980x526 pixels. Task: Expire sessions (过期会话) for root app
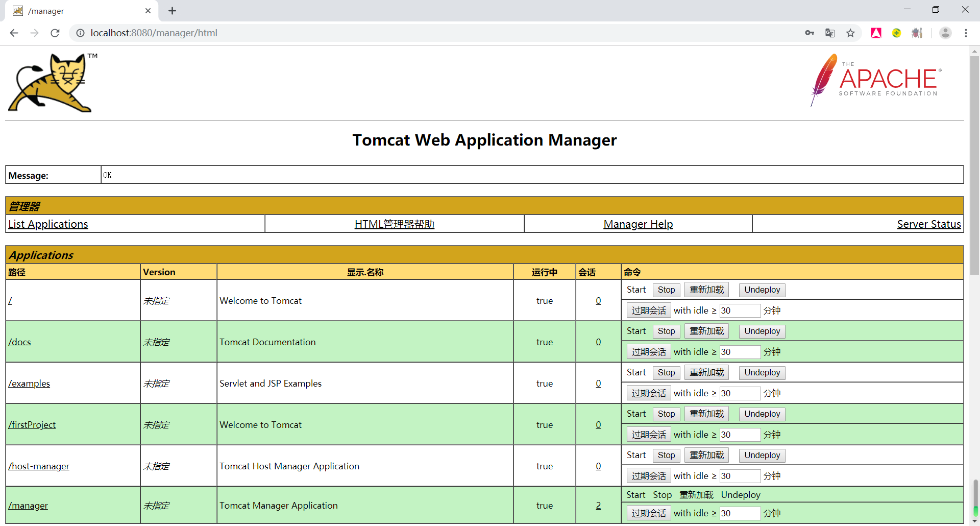[648, 310]
